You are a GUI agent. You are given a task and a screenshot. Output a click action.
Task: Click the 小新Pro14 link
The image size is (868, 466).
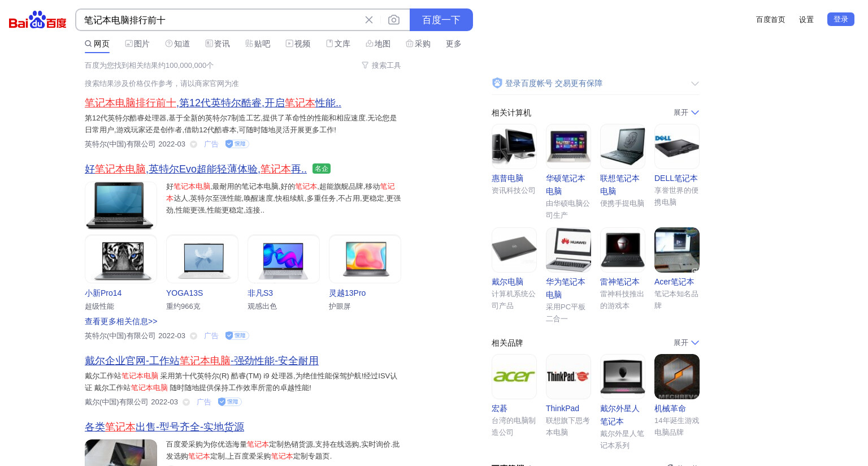103,293
